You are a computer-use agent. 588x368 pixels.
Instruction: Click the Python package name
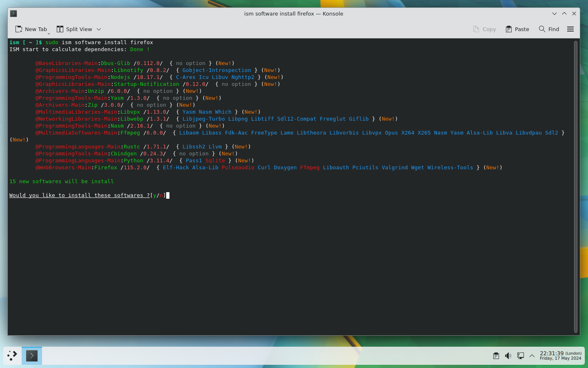point(134,161)
